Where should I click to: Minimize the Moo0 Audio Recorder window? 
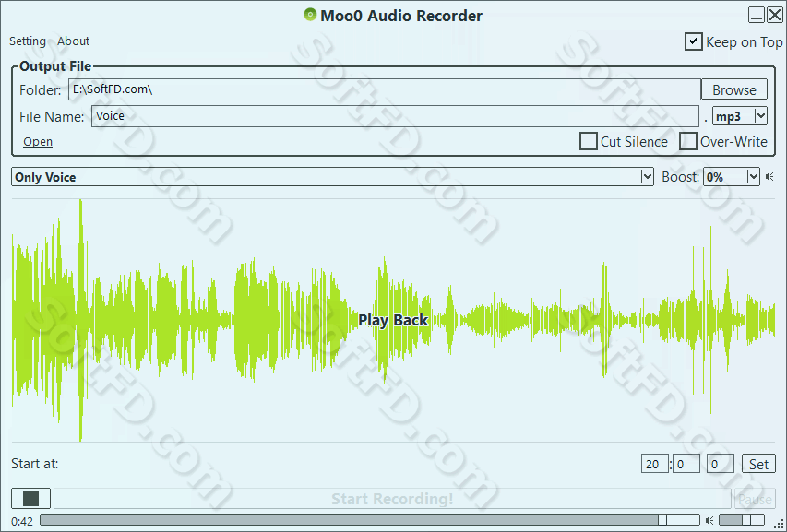coord(757,15)
